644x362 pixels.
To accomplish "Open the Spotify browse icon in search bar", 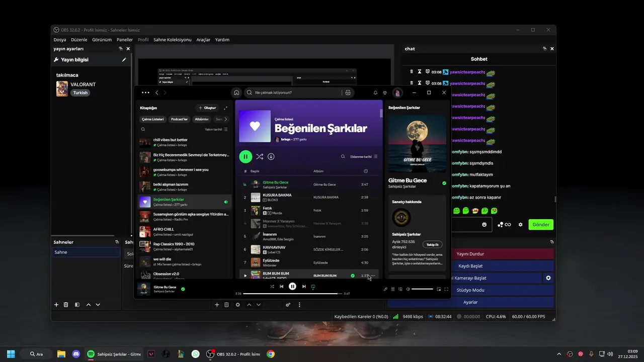I will pos(348,93).
